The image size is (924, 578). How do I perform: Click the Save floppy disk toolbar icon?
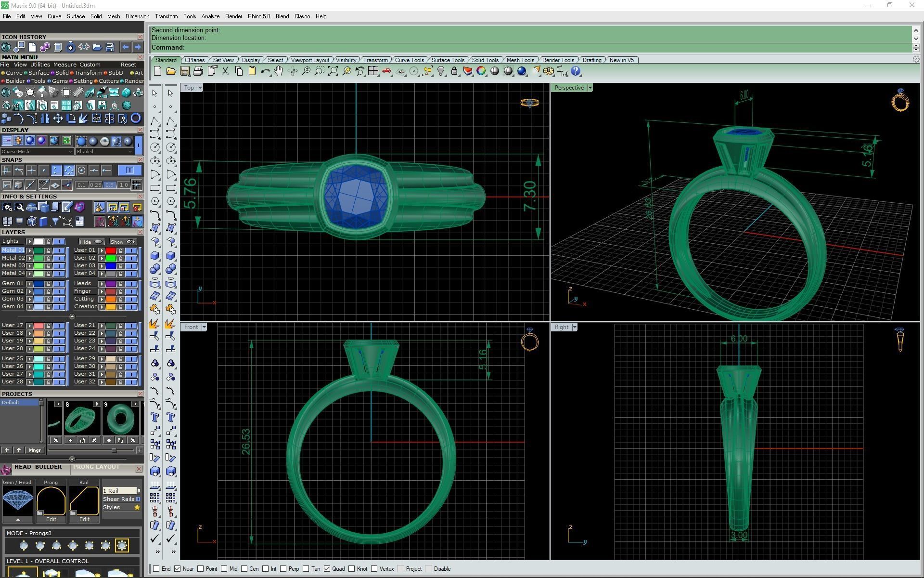pos(184,71)
